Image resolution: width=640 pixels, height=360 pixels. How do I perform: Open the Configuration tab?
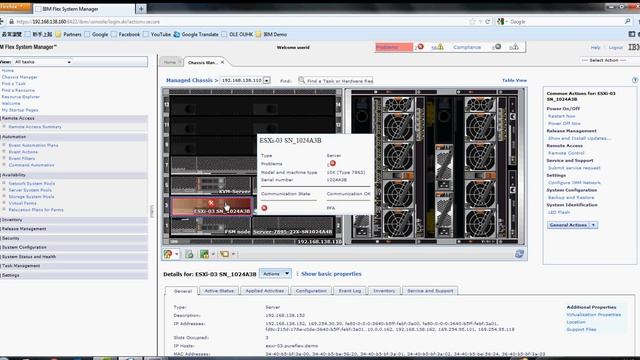311,291
